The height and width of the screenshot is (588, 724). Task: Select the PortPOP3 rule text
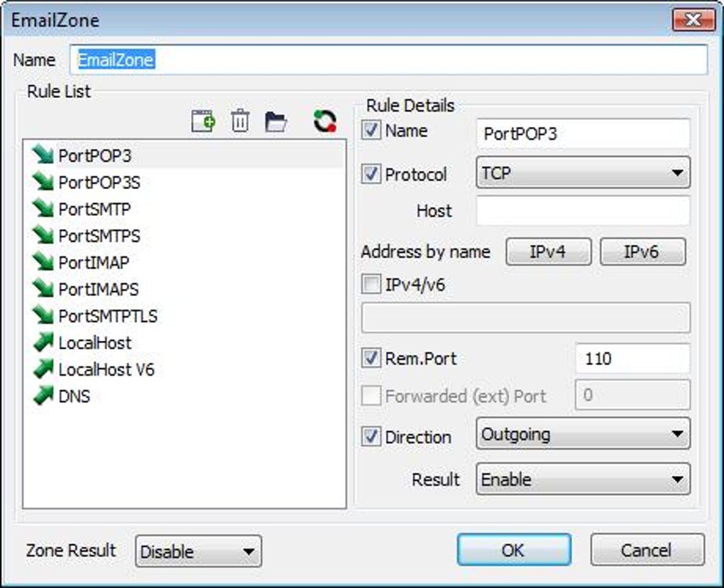(x=95, y=156)
